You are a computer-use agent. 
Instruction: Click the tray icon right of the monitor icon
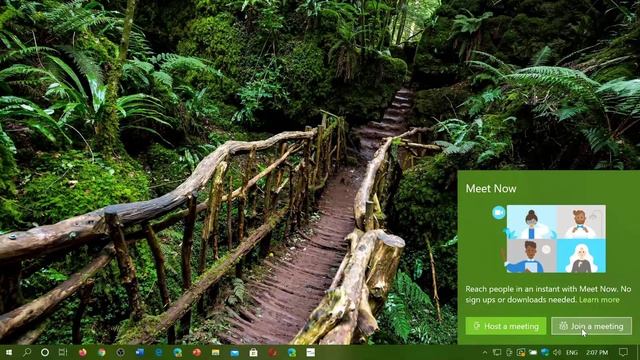(x=509, y=352)
